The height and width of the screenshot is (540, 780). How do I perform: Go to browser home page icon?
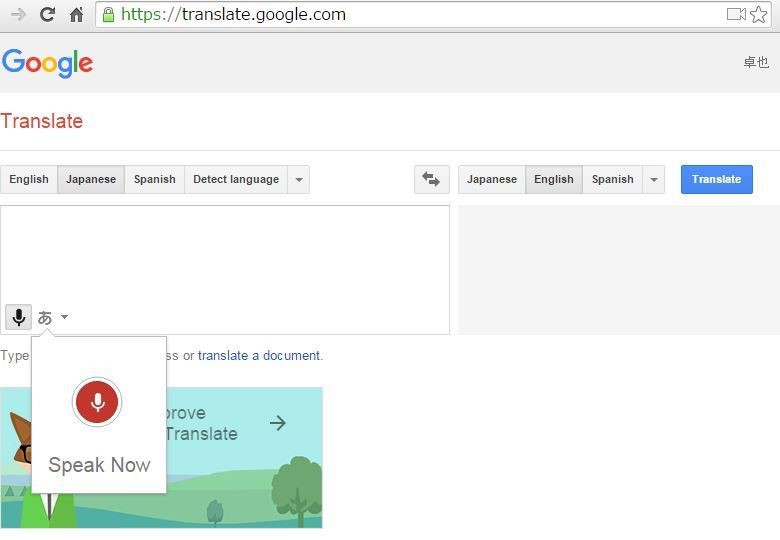(76, 14)
